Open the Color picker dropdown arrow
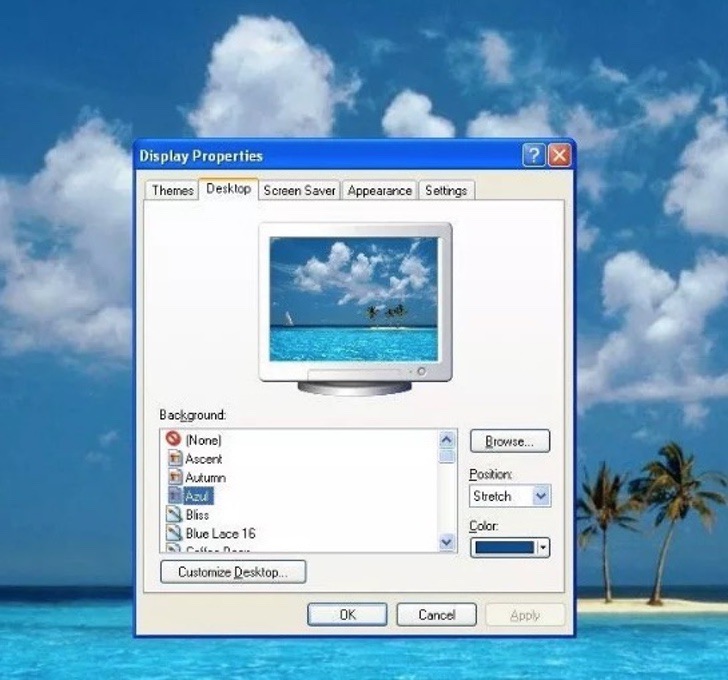728x680 pixels. coord(542,548)
